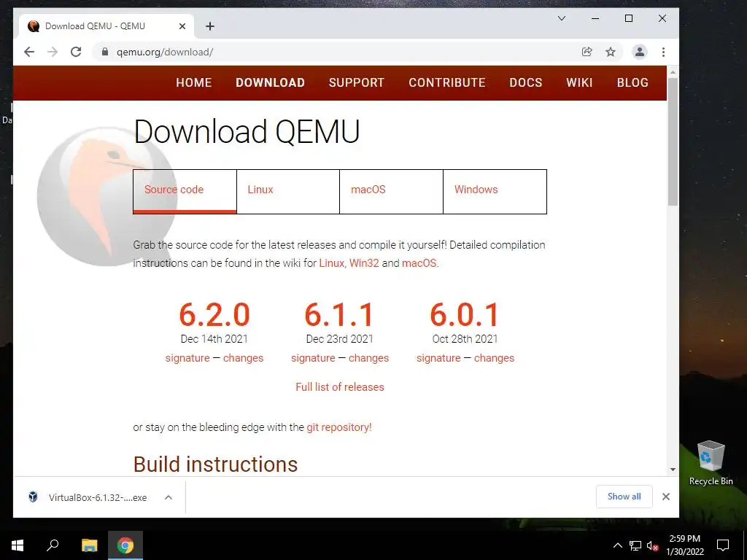Open the Full list of releases link

tap(340, 387)
